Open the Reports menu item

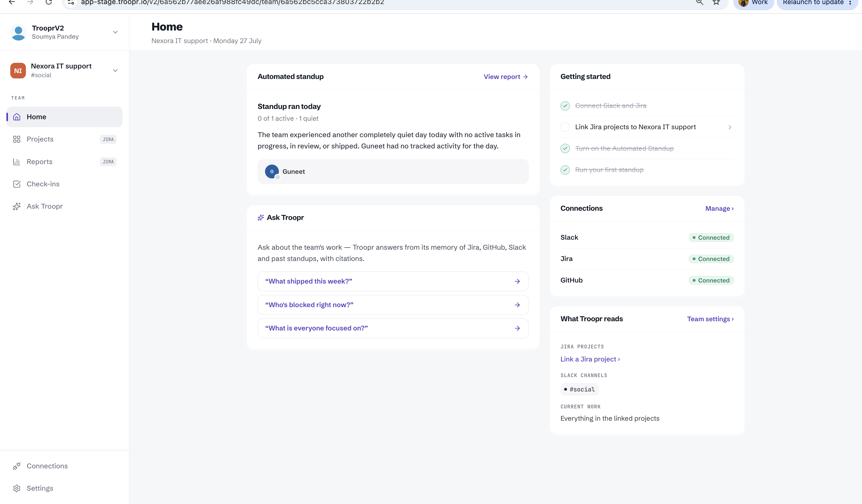64,162
